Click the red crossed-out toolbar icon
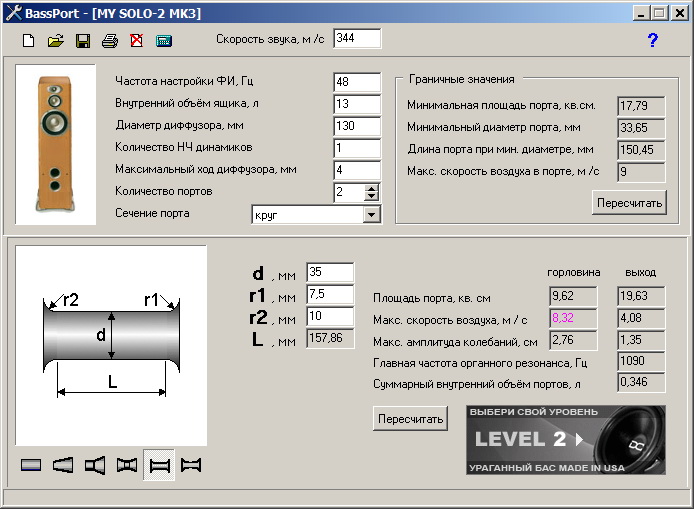 click(x=137, y=41)
